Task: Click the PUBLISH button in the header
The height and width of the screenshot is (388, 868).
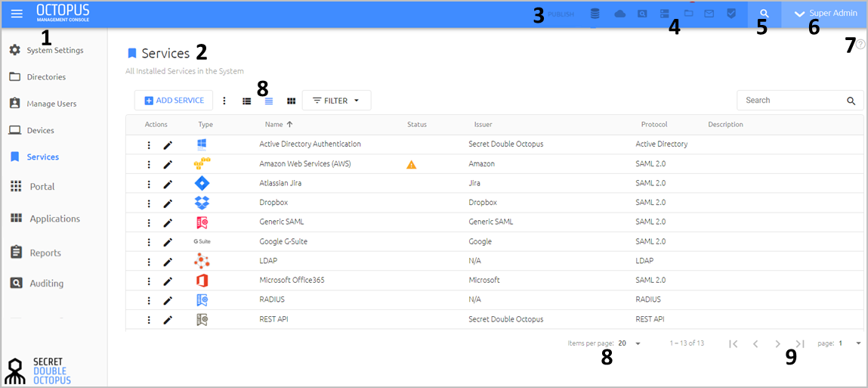Action: tap(561, 14)
